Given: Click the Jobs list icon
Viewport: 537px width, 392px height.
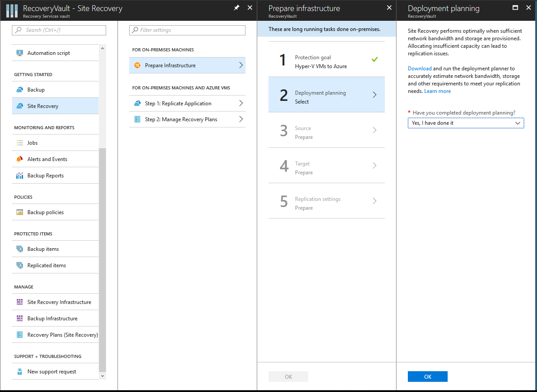Looking at the screenshot, I should pyautogui.click(x=19, y=143).
